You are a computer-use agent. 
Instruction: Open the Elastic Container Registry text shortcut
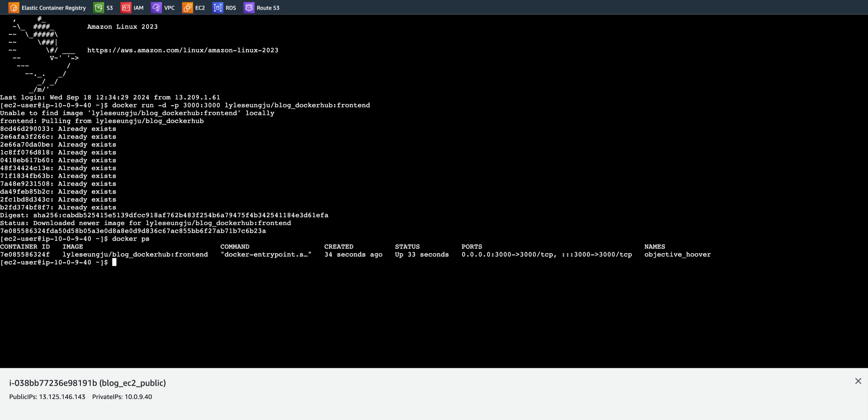[x=54, y=8]
